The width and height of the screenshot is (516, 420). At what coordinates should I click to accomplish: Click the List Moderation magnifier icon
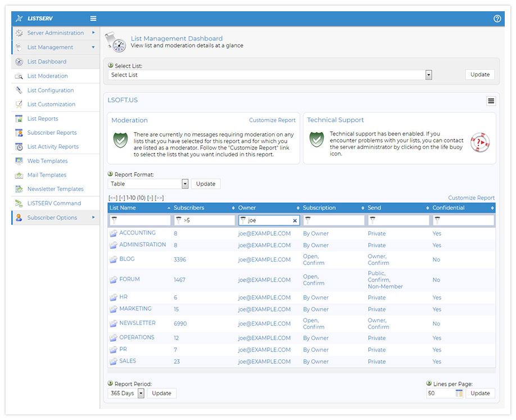point(19,76)
